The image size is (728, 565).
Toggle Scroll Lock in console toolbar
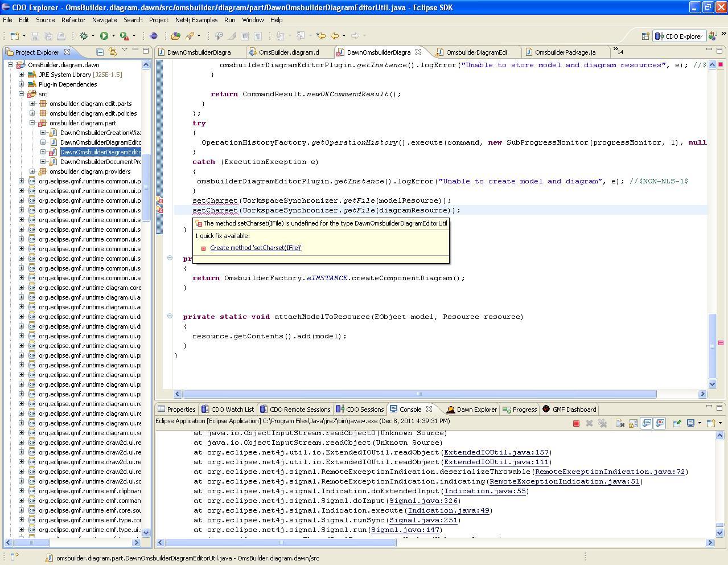coord(633,423)
